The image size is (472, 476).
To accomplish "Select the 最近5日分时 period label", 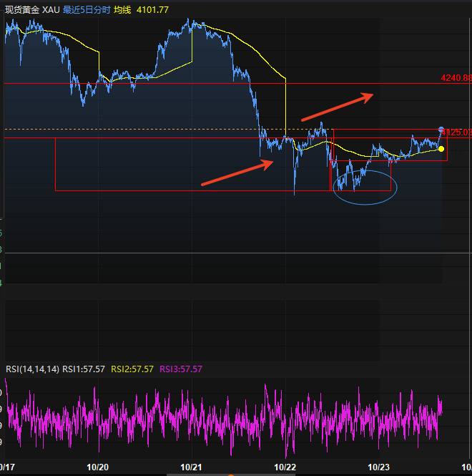I will [x=87, y=10].
